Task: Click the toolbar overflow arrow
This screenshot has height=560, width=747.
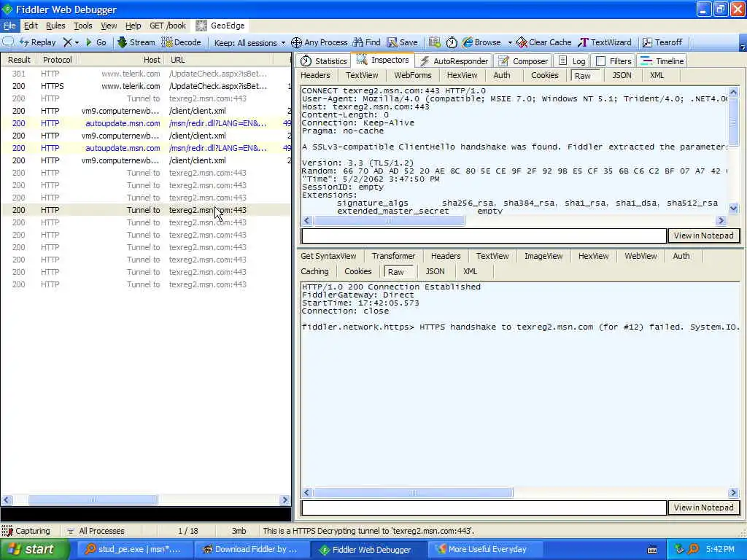Action: coord(742,46)
